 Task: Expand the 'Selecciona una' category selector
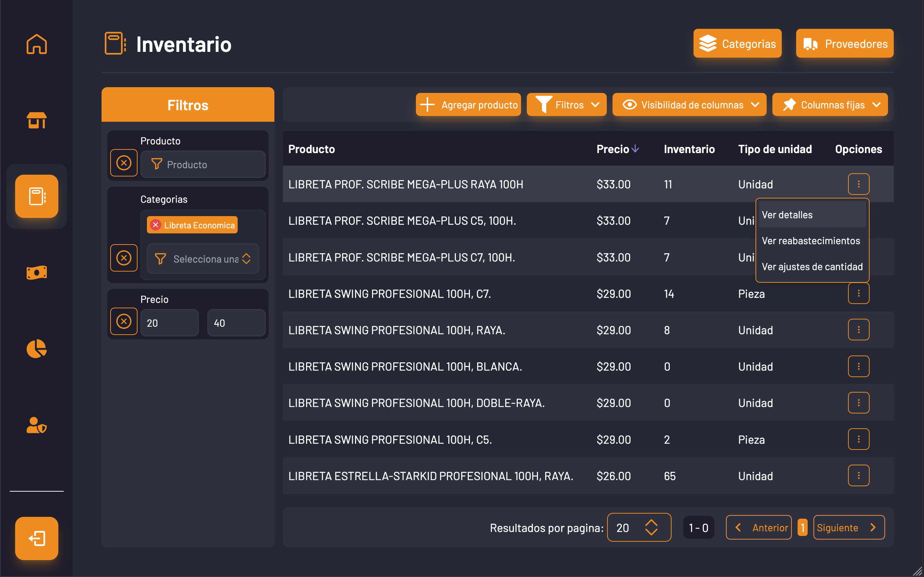203,259
